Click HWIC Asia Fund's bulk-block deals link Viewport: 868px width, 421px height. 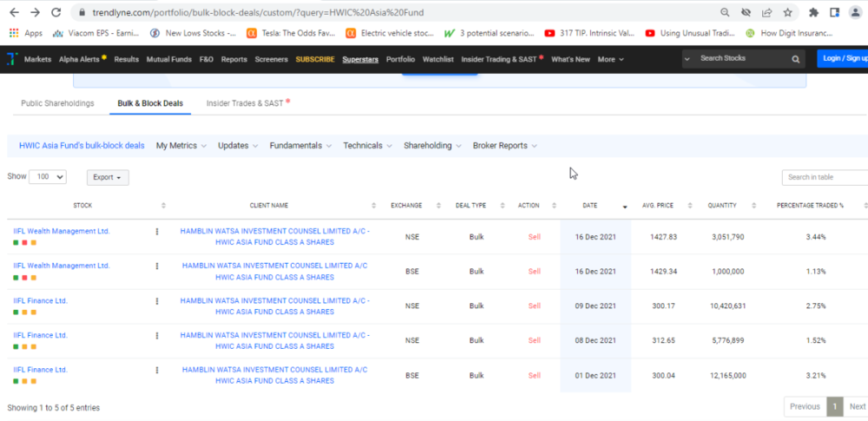click(x=82, y=146)
